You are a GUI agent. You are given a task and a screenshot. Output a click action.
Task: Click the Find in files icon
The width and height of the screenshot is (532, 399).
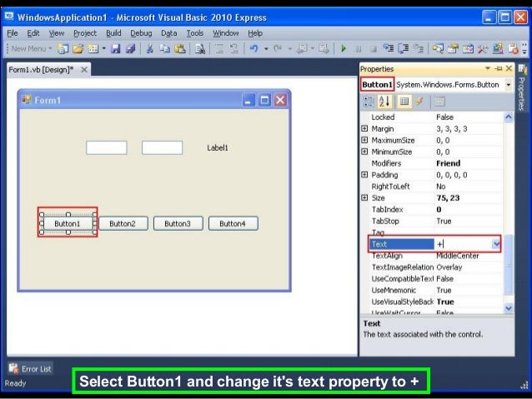(x=200, y=49)
